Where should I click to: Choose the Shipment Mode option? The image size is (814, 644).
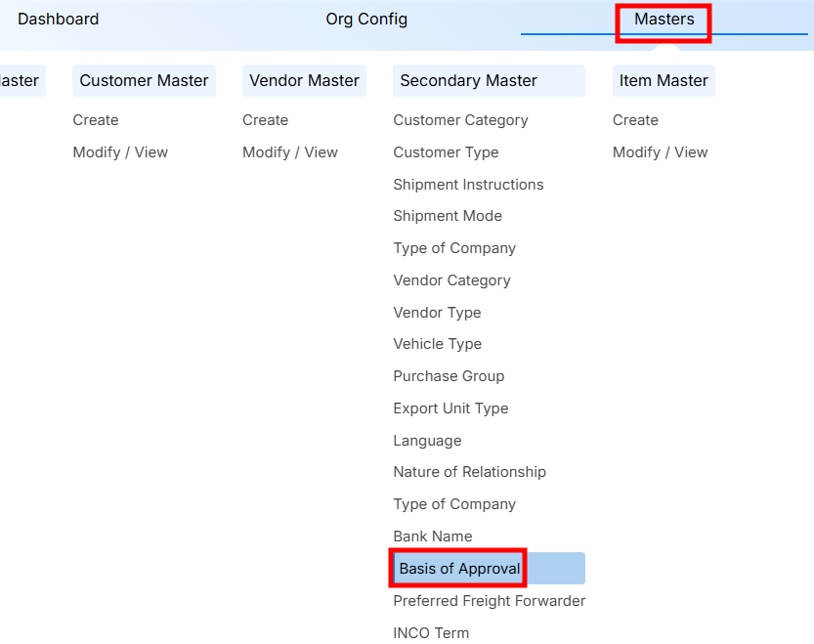[x=448, y=216]
